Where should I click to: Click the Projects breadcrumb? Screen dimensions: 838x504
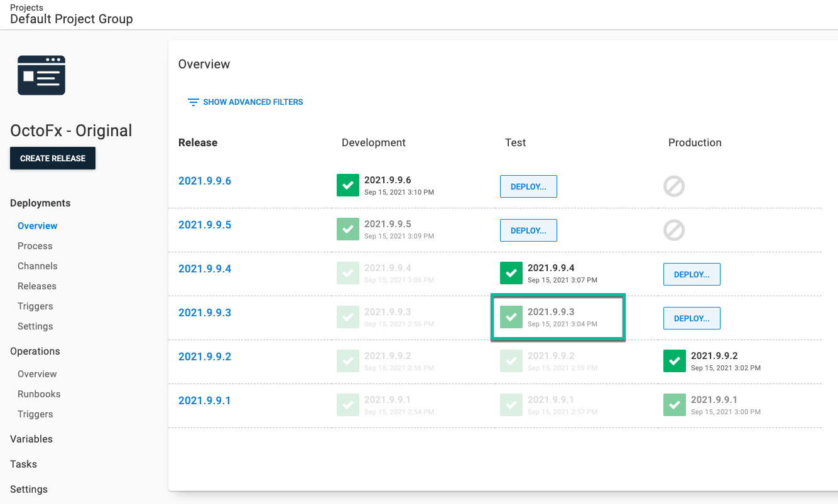pos(26,7)
